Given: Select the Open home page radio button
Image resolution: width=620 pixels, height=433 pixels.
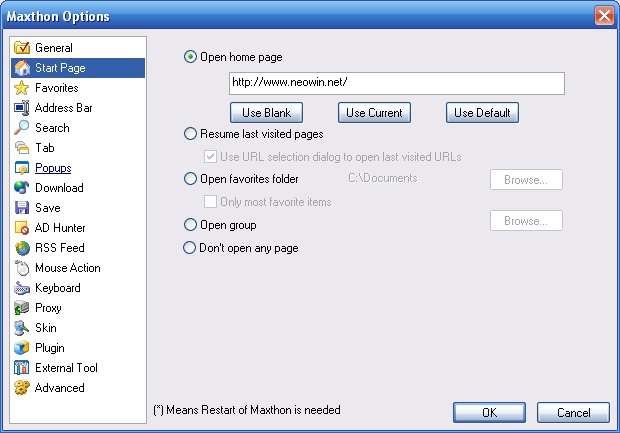Looking at the screenshot, I should 190,57.
